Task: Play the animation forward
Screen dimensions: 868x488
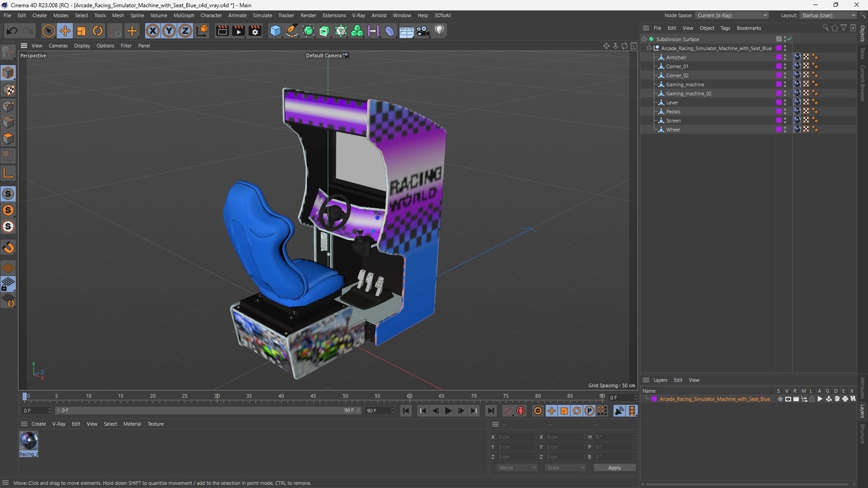Action: pos(448,411)
